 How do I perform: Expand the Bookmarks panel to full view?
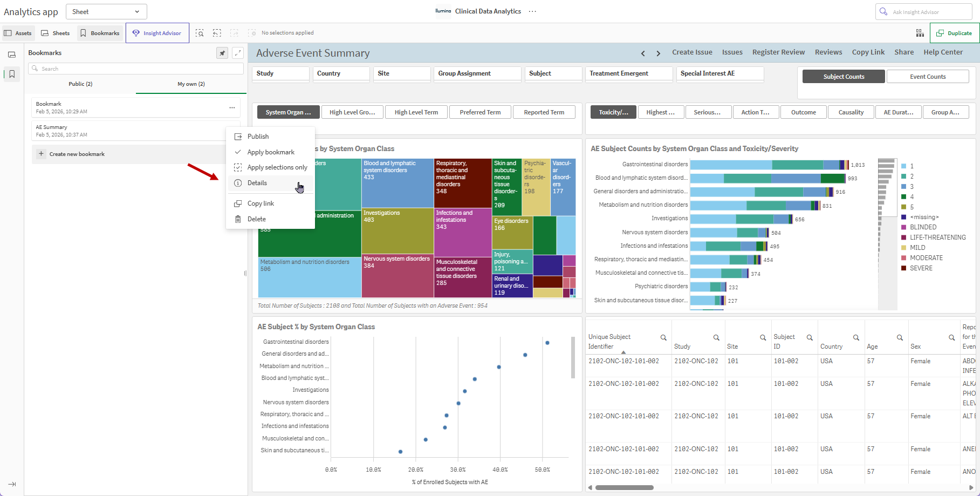point(238,53)
